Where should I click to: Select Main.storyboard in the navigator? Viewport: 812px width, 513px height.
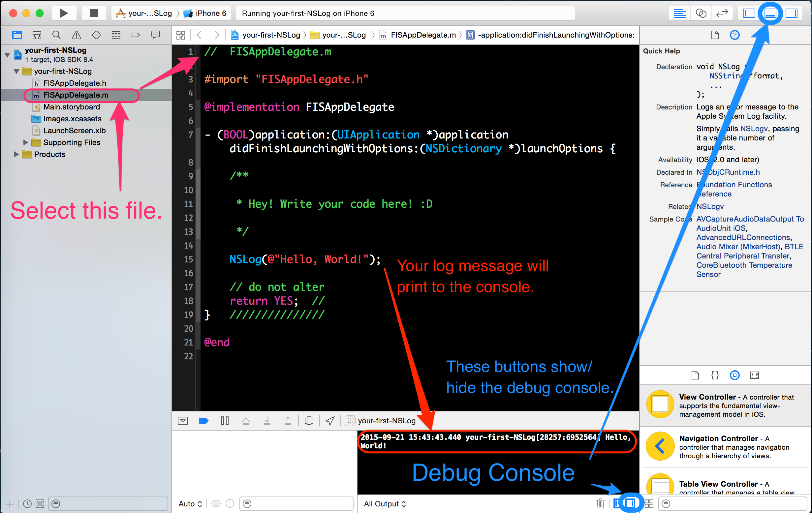72,107
